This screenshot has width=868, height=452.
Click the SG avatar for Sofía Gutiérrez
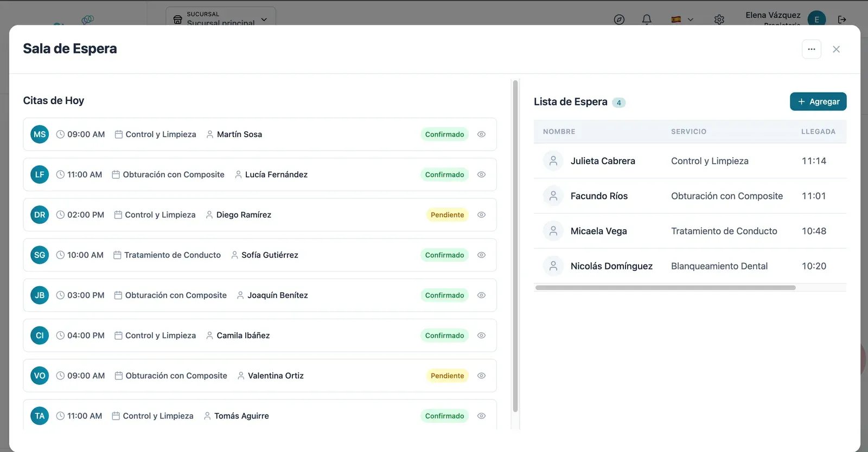40,255
